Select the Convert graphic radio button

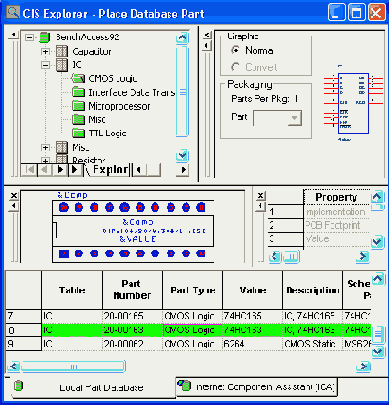click(x=235, y=67)
